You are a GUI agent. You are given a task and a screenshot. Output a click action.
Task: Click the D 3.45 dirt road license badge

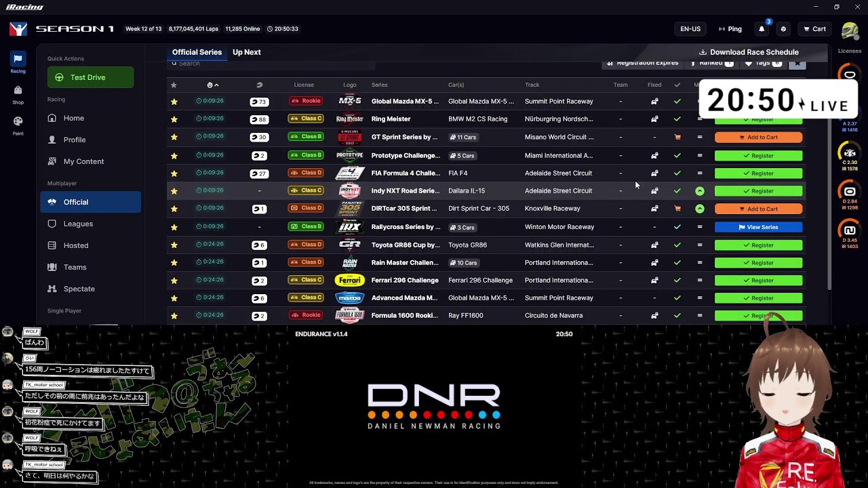click(x=850, y=232)
